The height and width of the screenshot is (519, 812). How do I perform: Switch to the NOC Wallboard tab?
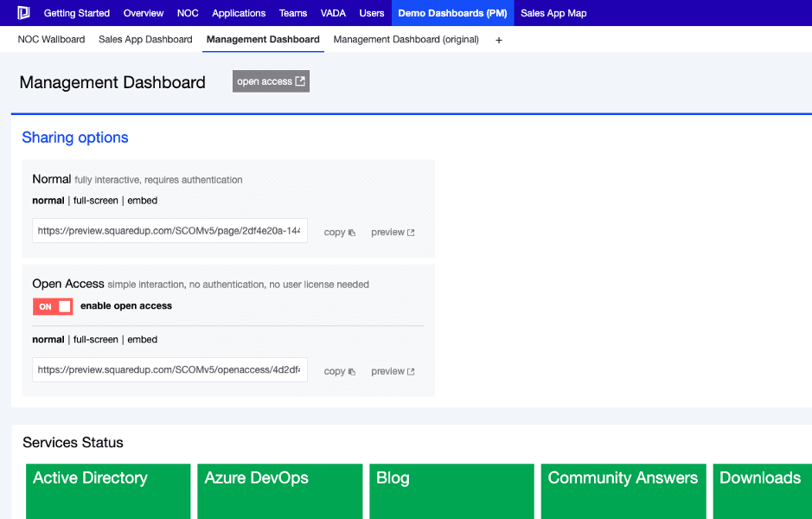coord(51,40)
